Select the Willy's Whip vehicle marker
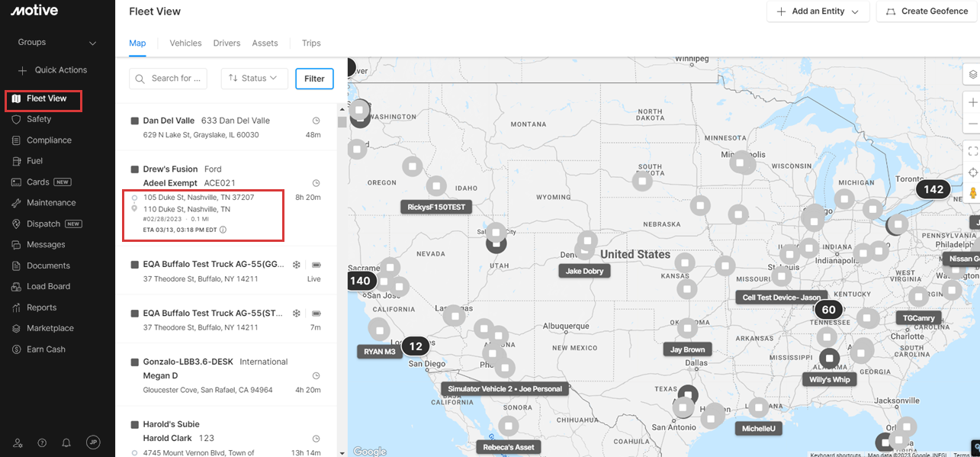 829,358
